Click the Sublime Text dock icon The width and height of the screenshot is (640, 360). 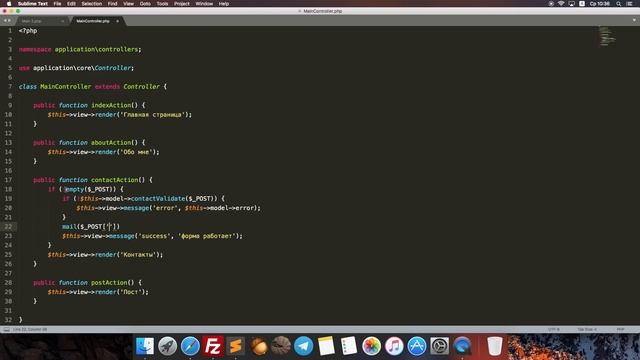pos(236,346)
